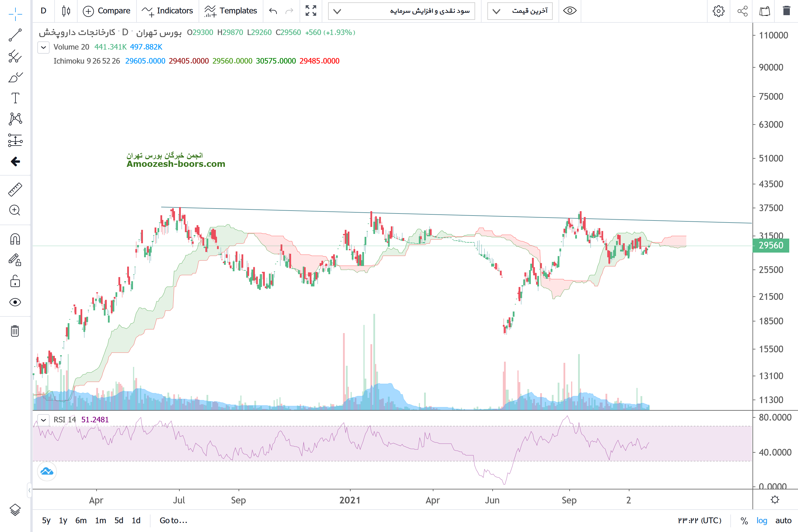This screenshot has width=798, height=532.
Task: Toggle magnet mode in sidebar
Action: coord(15,239)
